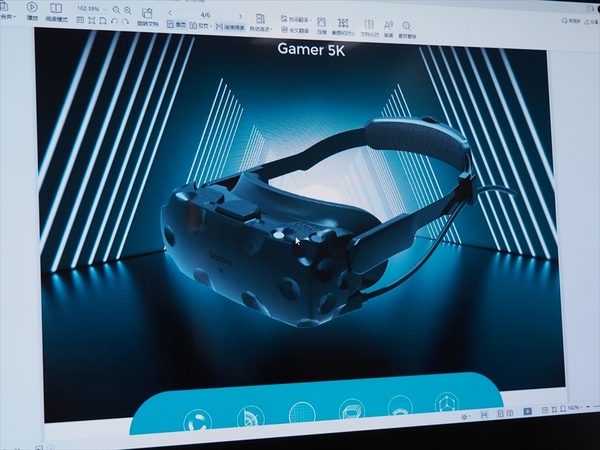Viewport: 600px width, 450px height.
Task: Click the fit page icon in status bar
Action: pos(554,409)
